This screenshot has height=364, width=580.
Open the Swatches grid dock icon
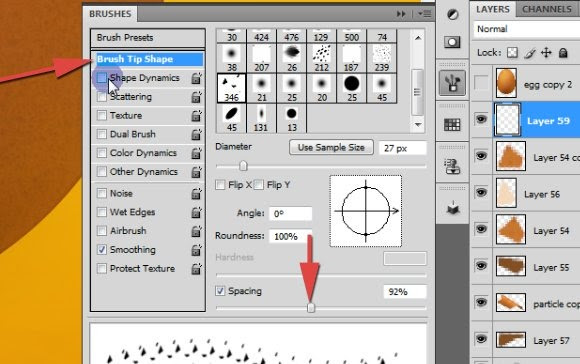pos(452,125)
